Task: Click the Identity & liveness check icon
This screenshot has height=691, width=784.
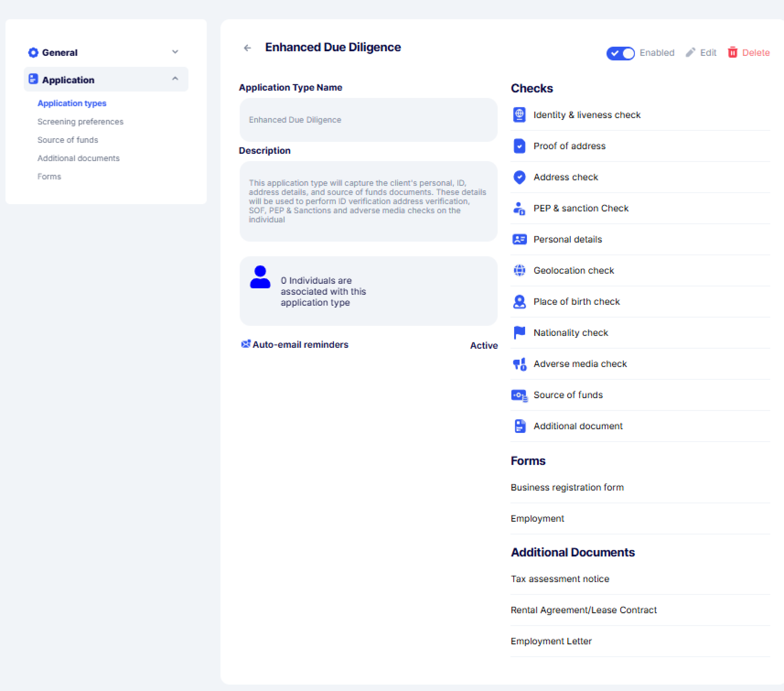Action: [519, 115]
